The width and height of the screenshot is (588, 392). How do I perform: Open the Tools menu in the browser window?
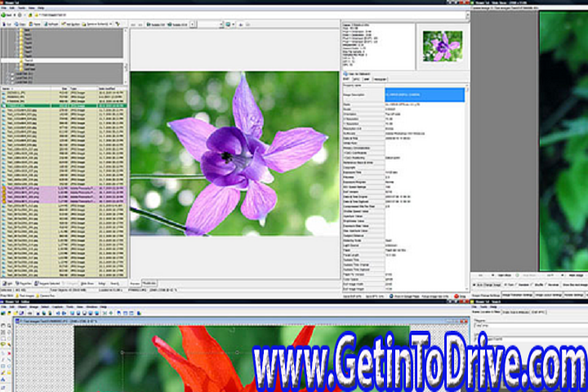(22, 8)
